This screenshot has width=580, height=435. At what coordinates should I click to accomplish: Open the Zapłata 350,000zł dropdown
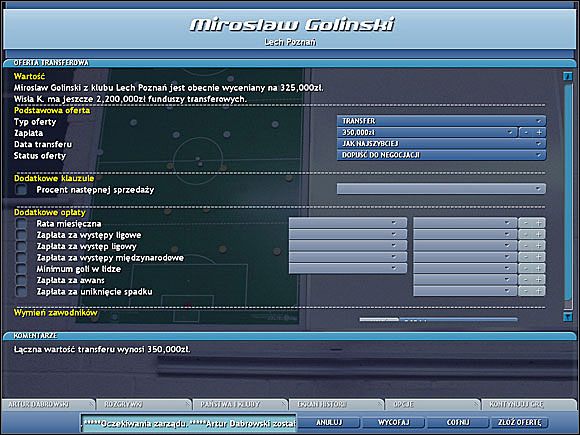[426, 132]
